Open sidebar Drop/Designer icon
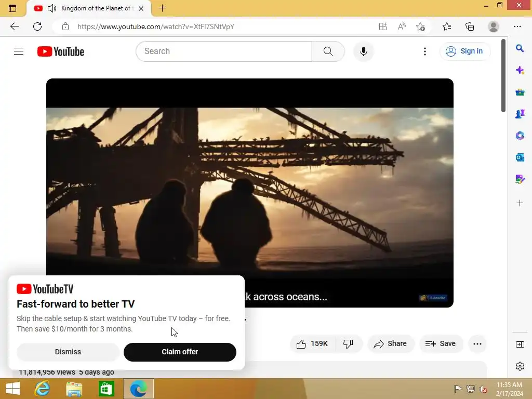 pyautogui.click(x=520, y=179)
